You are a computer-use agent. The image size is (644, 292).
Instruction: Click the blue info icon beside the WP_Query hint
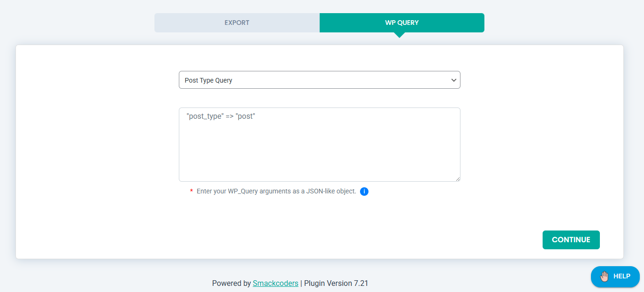click(x=364, y=191)
